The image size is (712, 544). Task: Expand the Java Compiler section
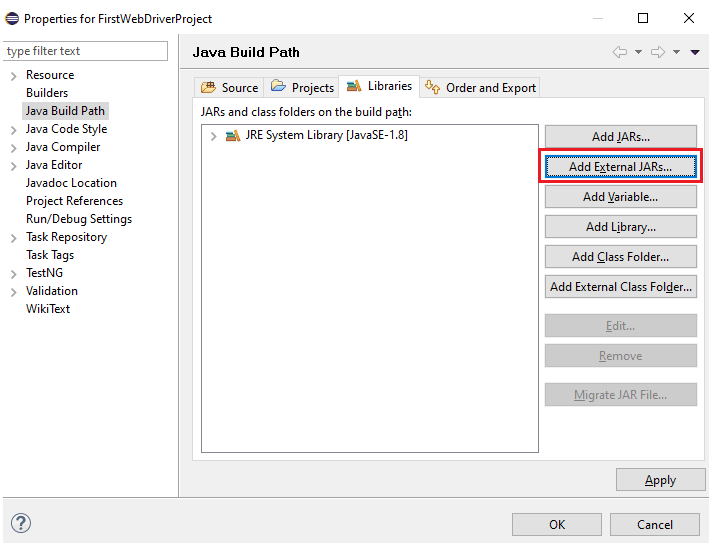click(x=13, y=148)
